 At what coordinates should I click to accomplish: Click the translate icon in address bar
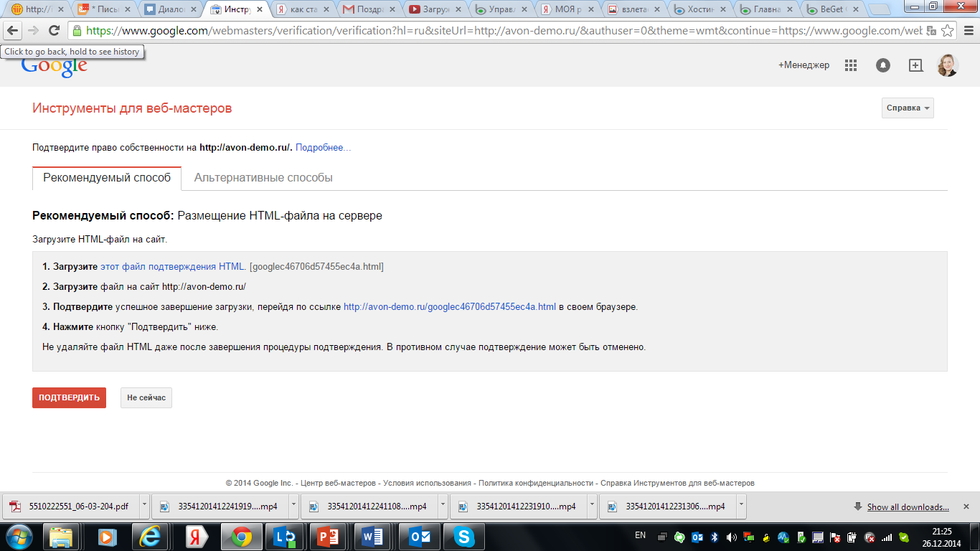click(931, 31)
